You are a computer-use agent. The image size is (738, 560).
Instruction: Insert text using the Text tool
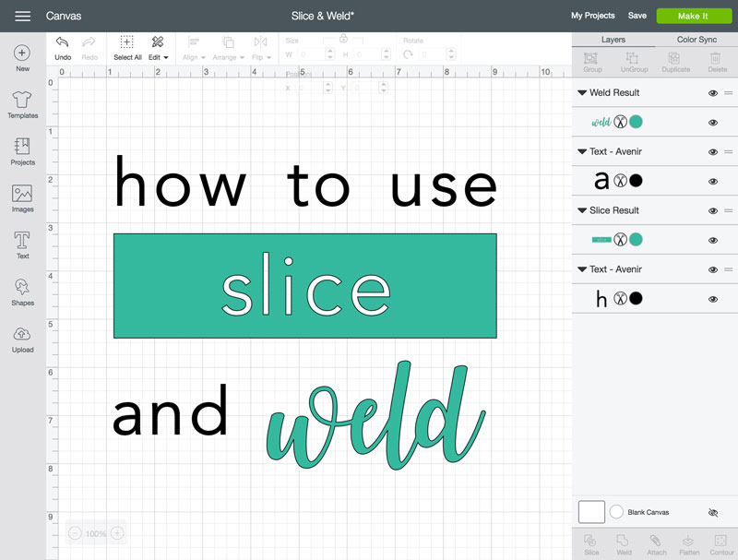pos(22,244)
